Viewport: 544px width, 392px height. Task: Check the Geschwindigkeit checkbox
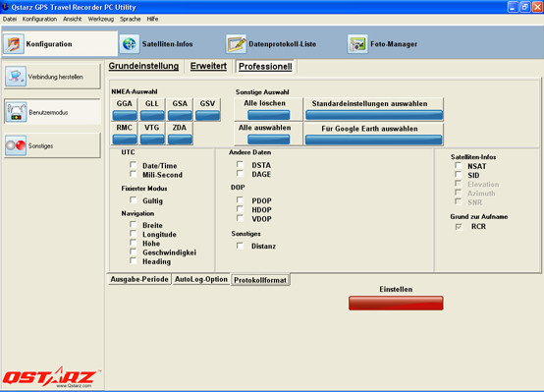134,252
